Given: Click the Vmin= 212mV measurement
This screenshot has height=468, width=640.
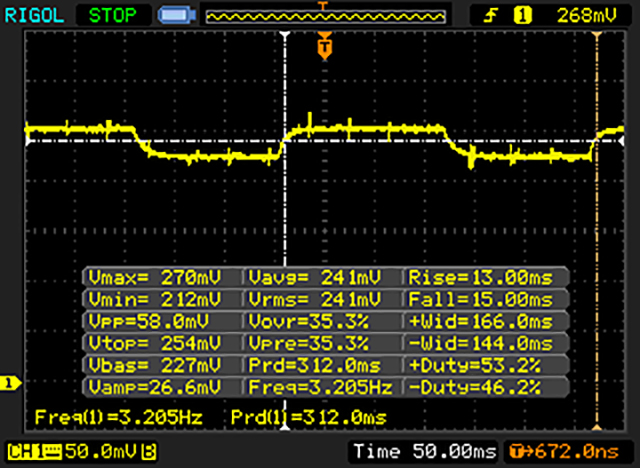Looking at the screenshot, I should pos(155,300).
